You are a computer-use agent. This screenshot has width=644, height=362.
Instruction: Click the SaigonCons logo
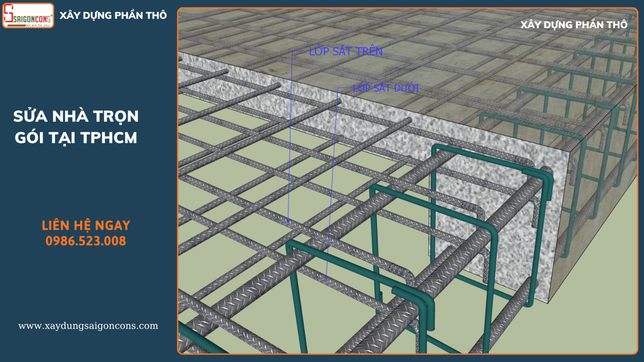point(28,16)
